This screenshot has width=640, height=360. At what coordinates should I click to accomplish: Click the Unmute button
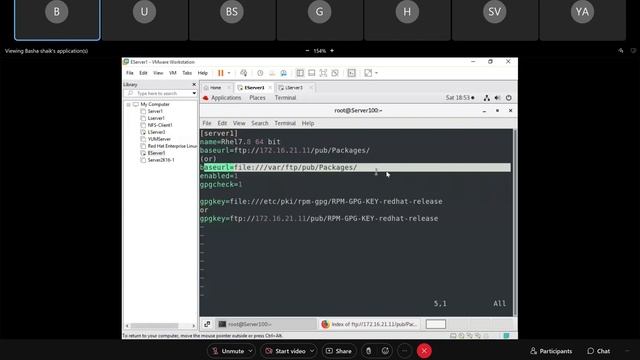(228, 351)
